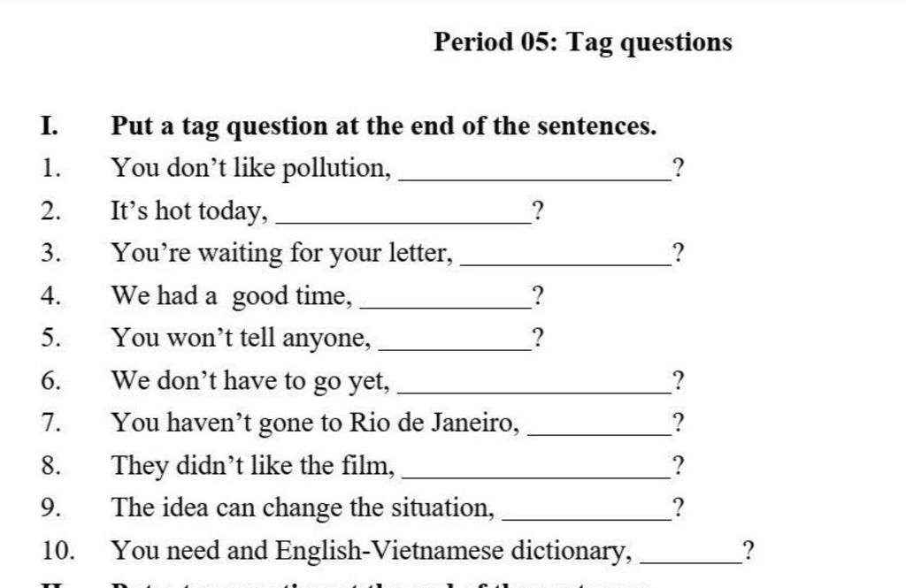The width and height of the screenshot is (906, 588).
Task: Click the word 'pollution' in sentence 1
Action: point(337,169)
